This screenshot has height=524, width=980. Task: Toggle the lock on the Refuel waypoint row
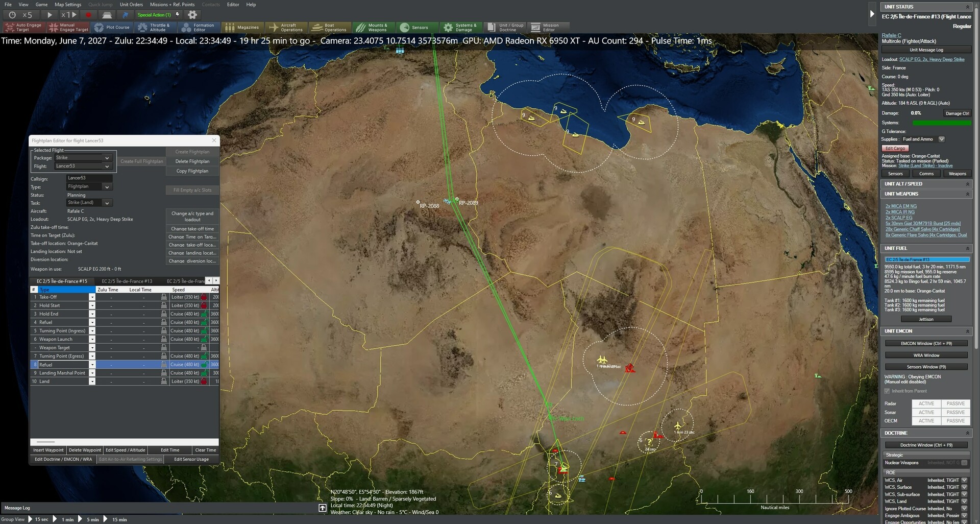(x=164, y=364)
